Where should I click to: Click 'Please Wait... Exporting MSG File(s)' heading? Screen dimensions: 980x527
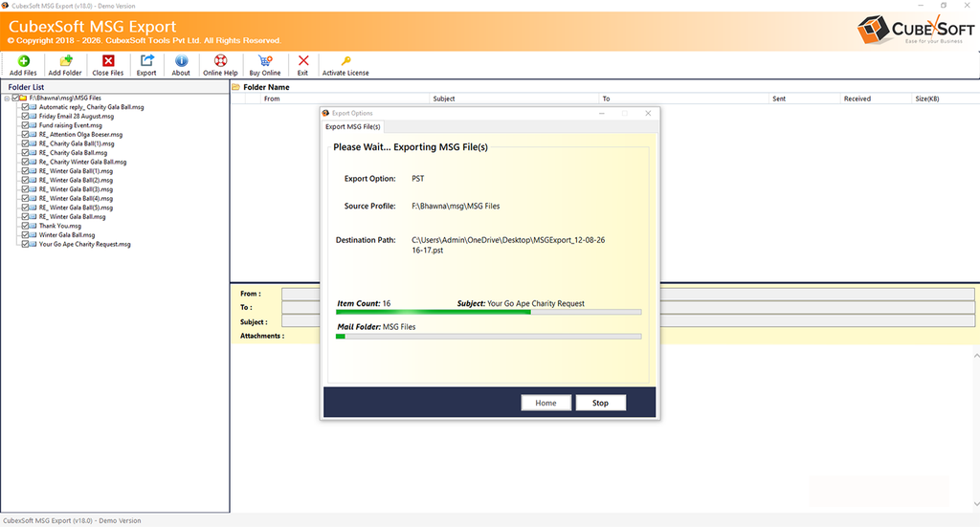coord(411,147)
